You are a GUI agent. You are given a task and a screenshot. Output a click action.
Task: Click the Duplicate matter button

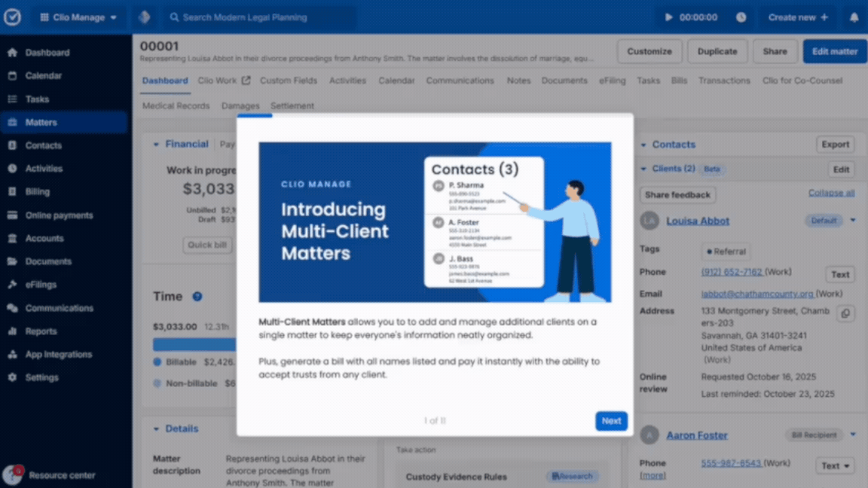717,51
